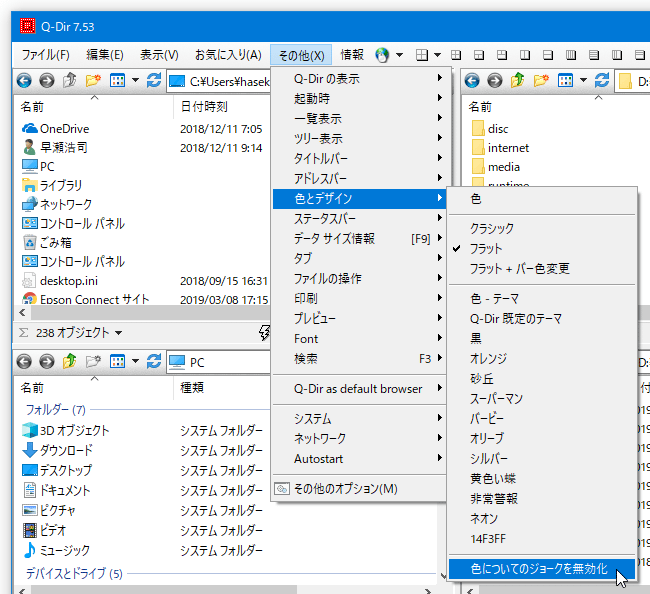The height and width of the screenshot is (594, 650).
Task: Select the four-pane layout icon next to the globe
Action: pos(422,55)
